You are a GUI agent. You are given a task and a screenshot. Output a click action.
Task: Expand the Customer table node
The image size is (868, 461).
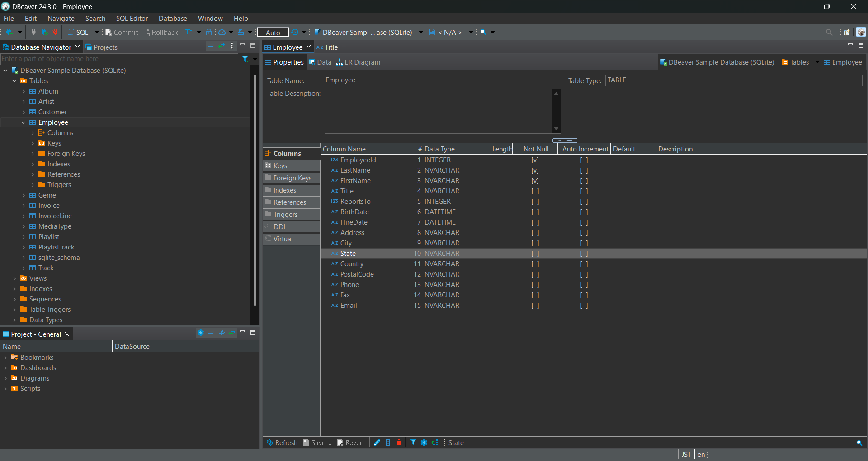point(24,112)
